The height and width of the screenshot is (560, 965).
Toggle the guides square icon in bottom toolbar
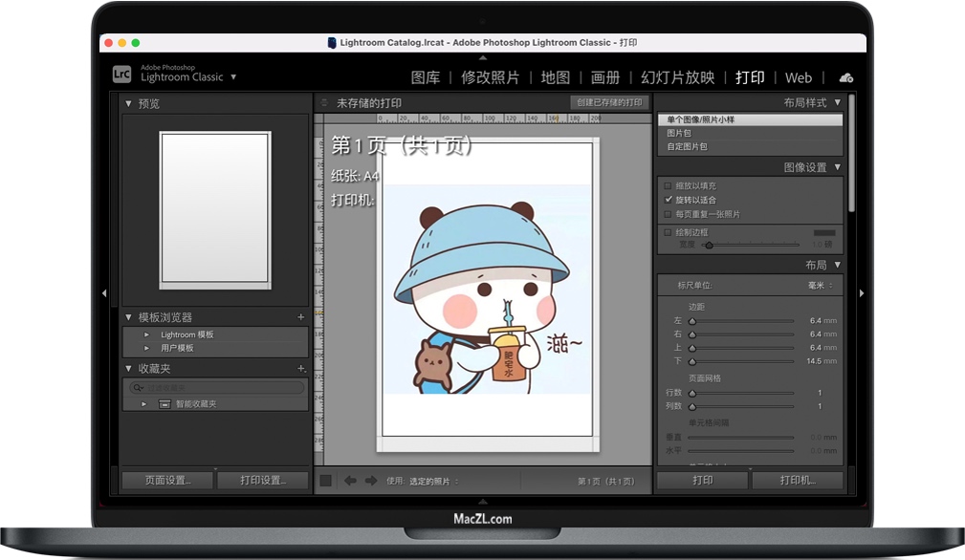[x=326, y=481]
